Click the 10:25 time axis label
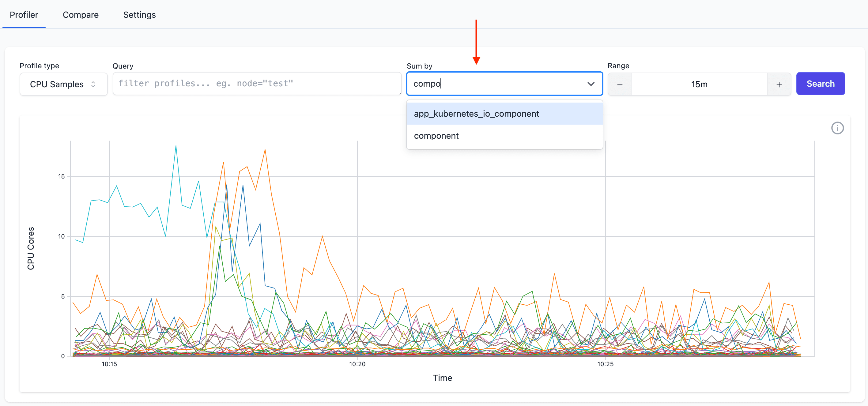Screen dimensions: 868x406 (606, 364)
